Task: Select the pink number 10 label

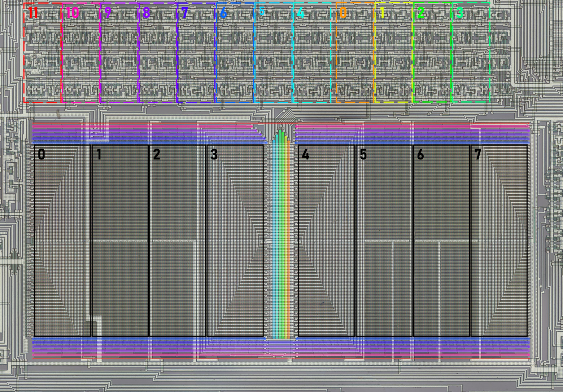Action: click(x=73, y=13)
